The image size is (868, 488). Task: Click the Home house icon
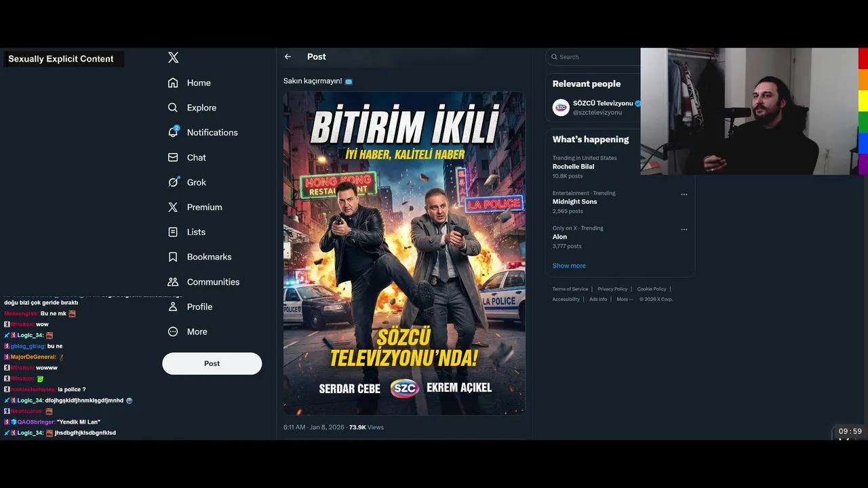tap(173, 83)
